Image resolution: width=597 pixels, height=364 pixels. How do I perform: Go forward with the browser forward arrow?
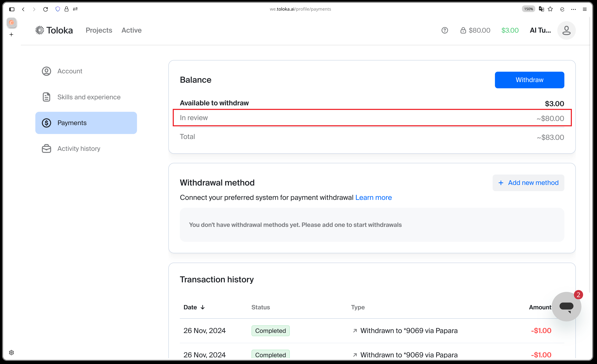click(34, 9)
